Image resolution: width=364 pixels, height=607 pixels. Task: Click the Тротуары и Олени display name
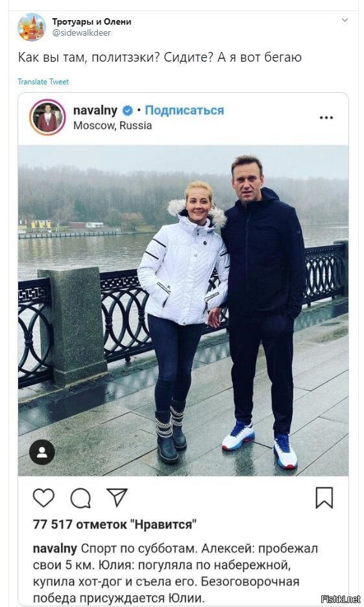pos(91,21)
